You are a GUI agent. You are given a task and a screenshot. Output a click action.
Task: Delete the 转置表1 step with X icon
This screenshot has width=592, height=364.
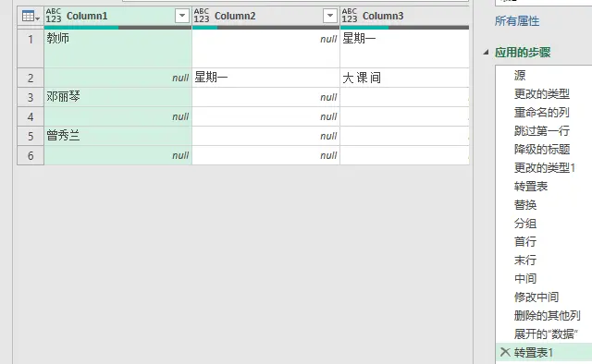point(505,352)
